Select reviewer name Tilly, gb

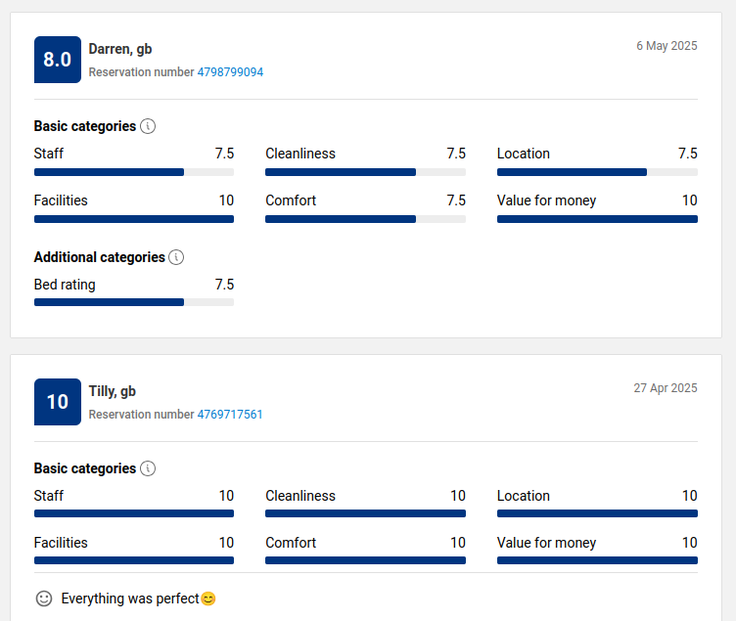[112, 391]
